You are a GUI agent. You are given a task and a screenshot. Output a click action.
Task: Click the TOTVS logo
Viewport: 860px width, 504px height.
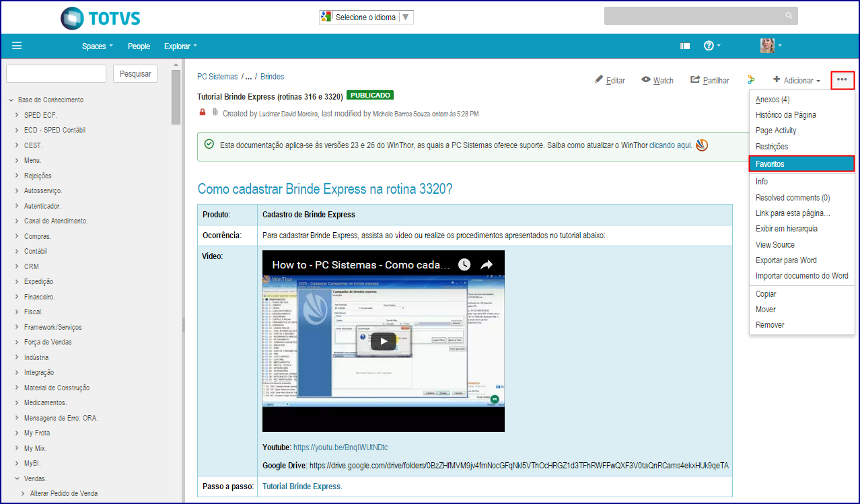click(x=100, y=18)
